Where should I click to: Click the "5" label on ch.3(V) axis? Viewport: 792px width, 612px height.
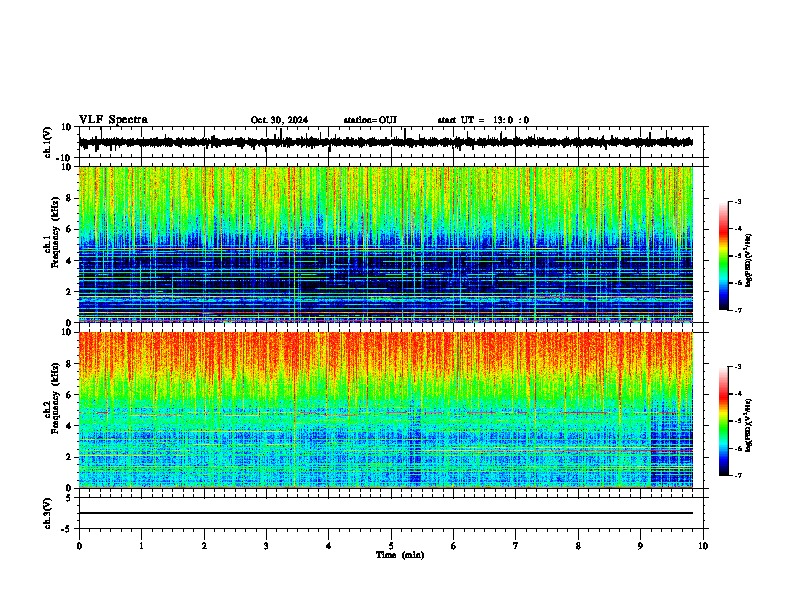click(69, 497)
